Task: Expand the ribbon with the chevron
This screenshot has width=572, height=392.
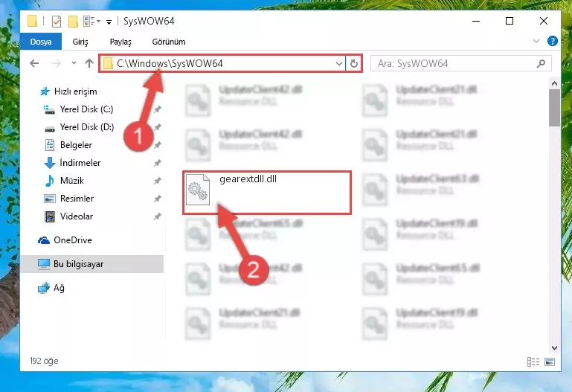Action: click(x=536, y=41)
